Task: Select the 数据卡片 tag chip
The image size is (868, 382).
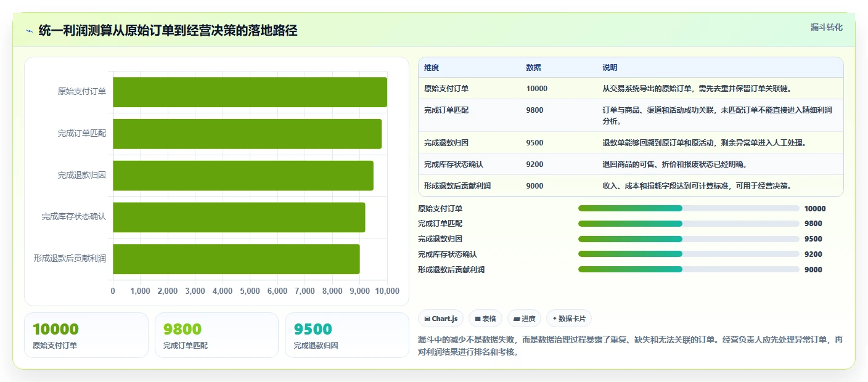Action: 568,319
